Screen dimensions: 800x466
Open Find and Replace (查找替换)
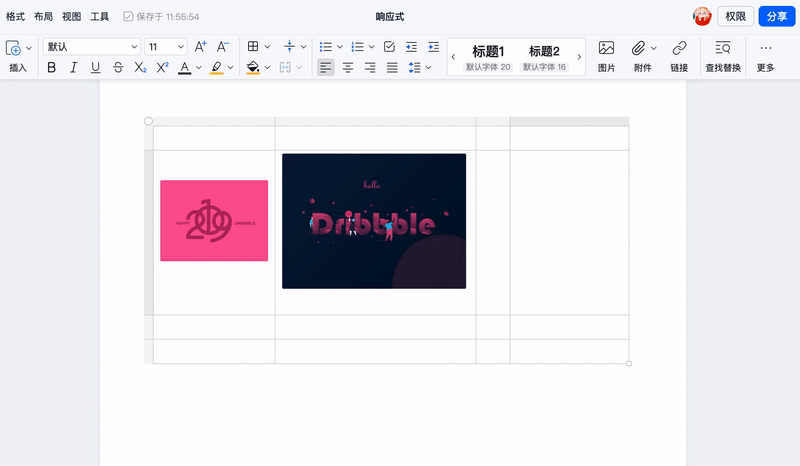(x=723, y=56)
